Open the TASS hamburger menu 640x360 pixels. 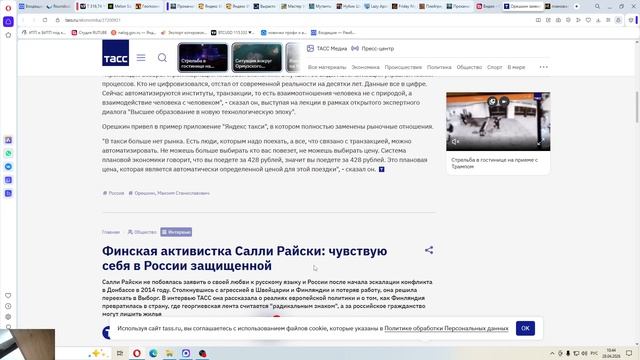(141, 58)
